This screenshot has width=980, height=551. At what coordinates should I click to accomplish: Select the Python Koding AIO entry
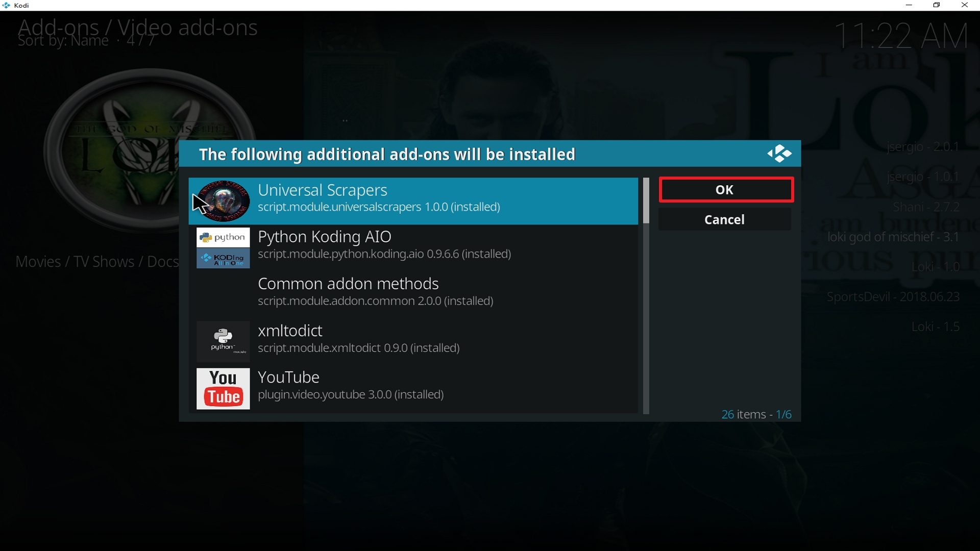tap(413, 248)
